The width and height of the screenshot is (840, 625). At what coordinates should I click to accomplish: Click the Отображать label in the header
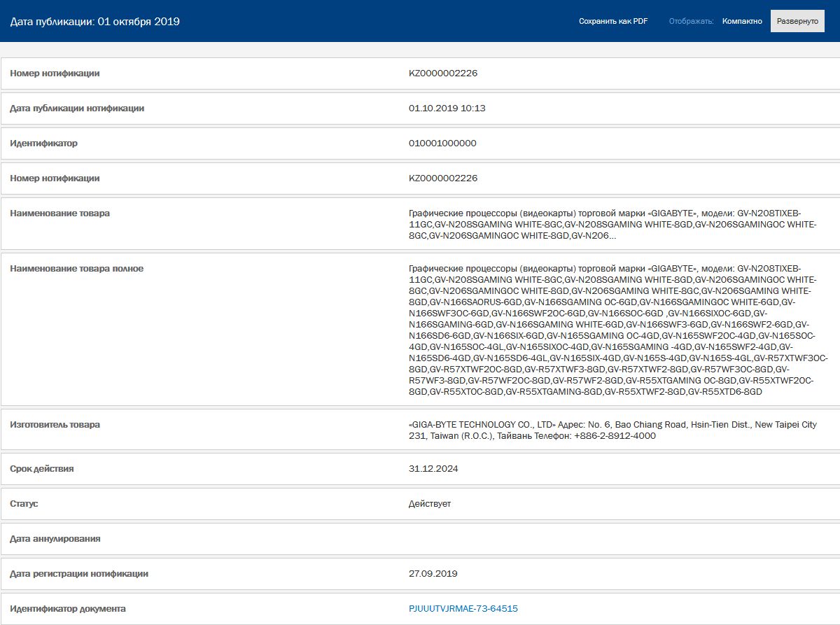[694, 21]
